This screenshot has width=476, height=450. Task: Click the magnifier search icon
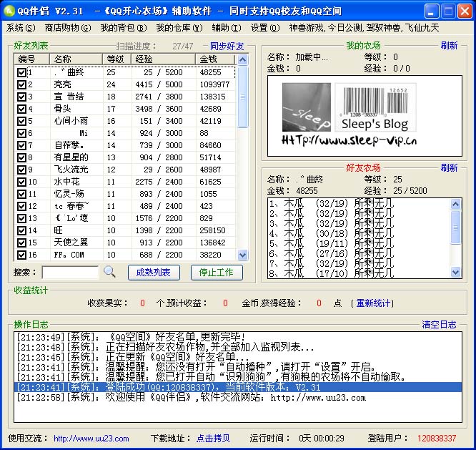pos(109,272)
